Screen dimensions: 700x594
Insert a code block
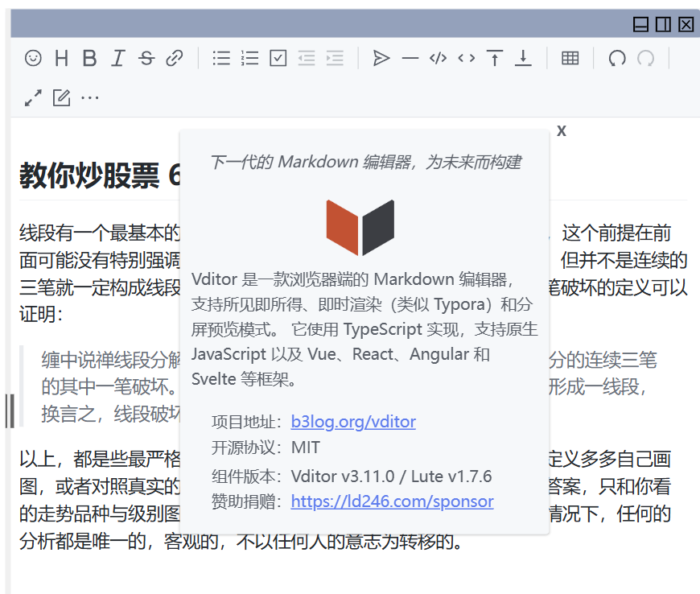pos(437,58)
